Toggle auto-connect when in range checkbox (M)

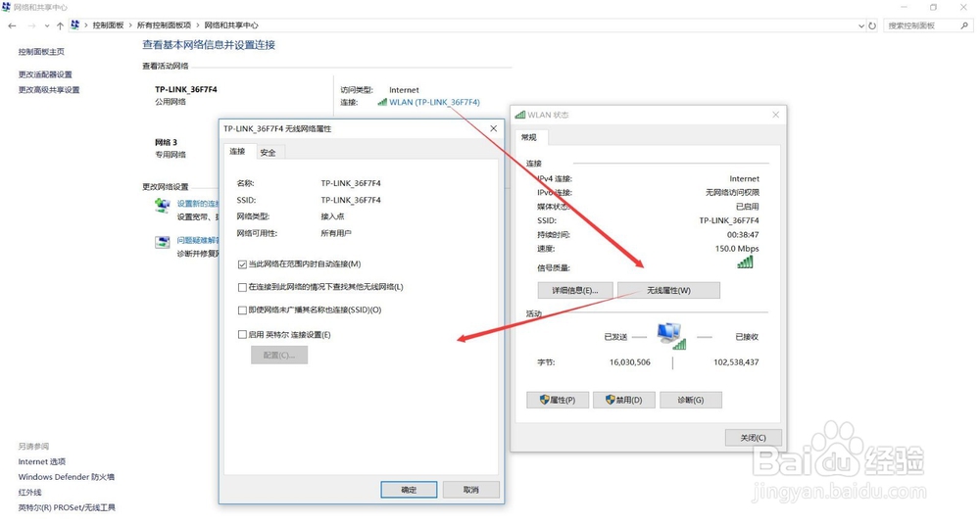click(242, 264)
